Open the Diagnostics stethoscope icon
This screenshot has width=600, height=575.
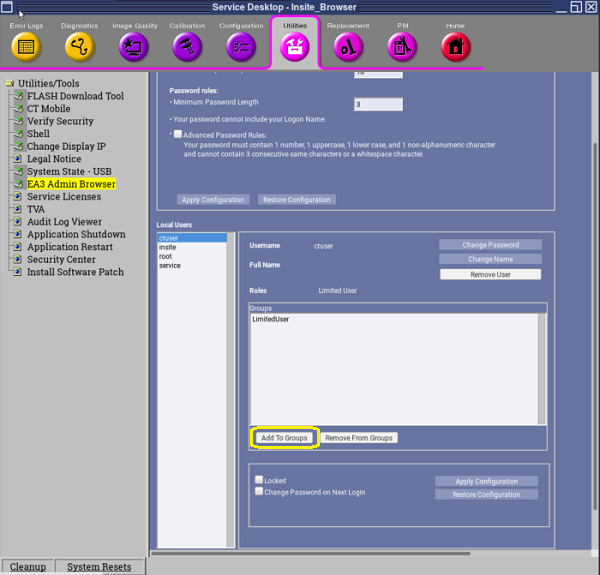[79, 46]
